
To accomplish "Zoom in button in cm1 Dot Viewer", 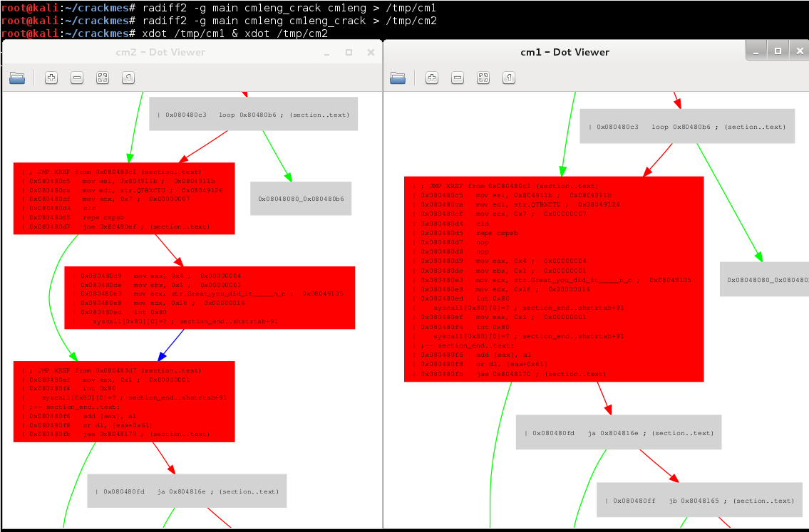I will tap(432, 78).
